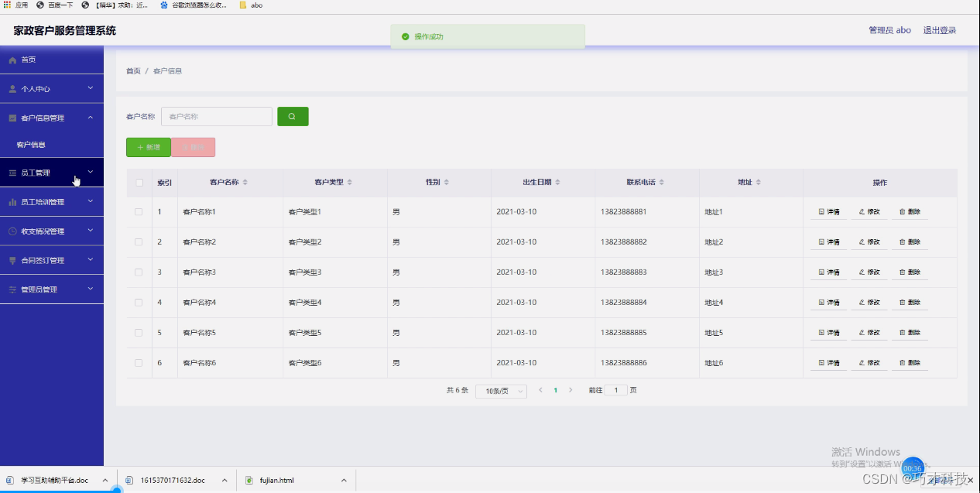Click the green search icon button
Screen dimensions: 980x493
(293, 116)
